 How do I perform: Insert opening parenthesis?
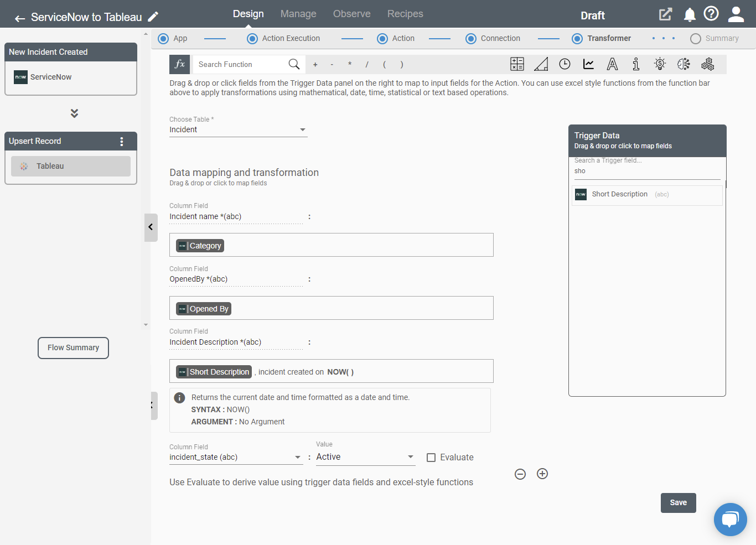[x=384, y=65]
